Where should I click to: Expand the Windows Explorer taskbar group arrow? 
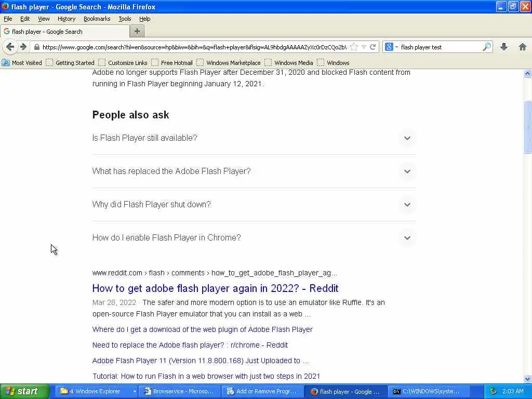click(135, 391)
